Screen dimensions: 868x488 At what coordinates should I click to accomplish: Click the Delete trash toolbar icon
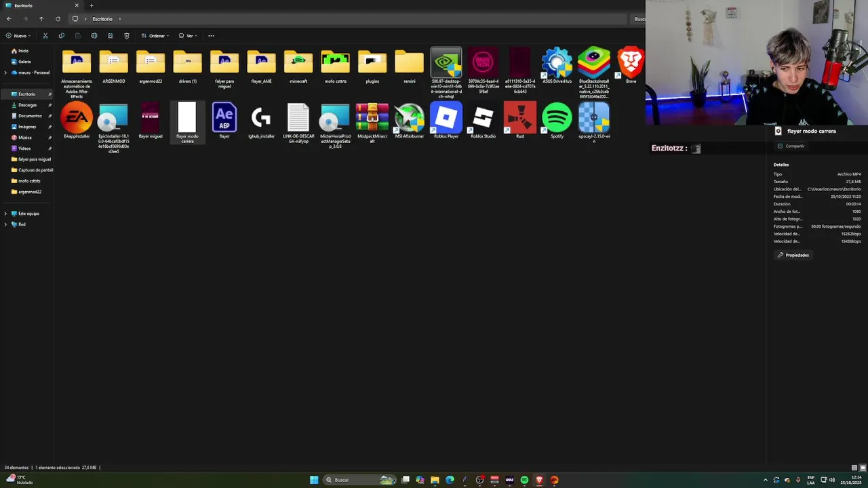127,36
